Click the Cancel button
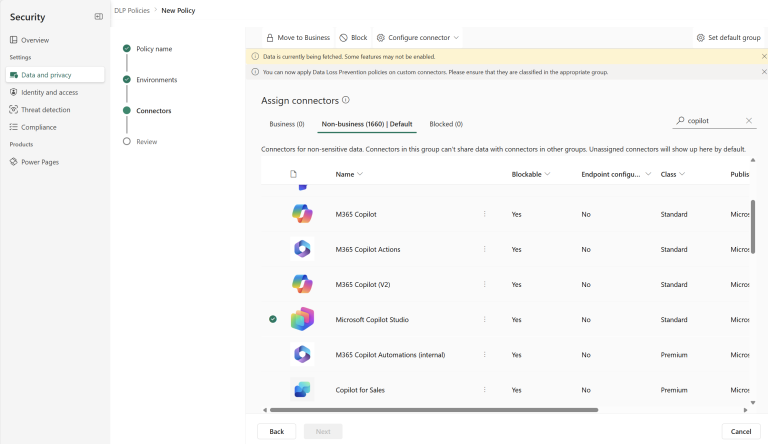Image resolution: width=768 pixels, height=444 pixels. tap(741, 431)
